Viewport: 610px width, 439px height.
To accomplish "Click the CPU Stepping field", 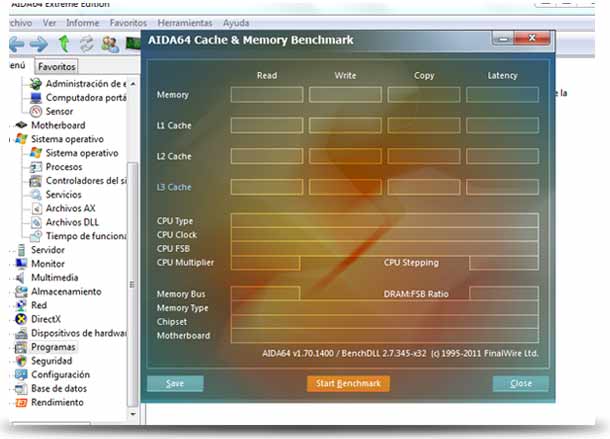I will [x=504, y=263].
